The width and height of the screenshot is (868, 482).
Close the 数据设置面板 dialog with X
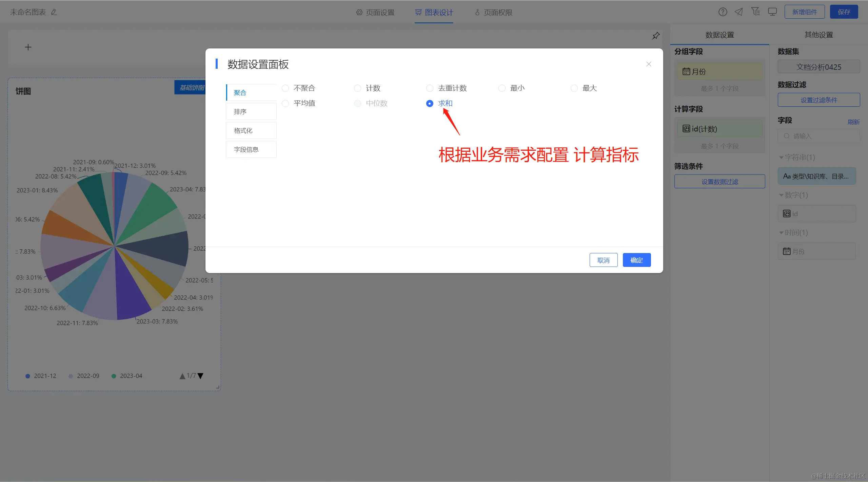649,64
